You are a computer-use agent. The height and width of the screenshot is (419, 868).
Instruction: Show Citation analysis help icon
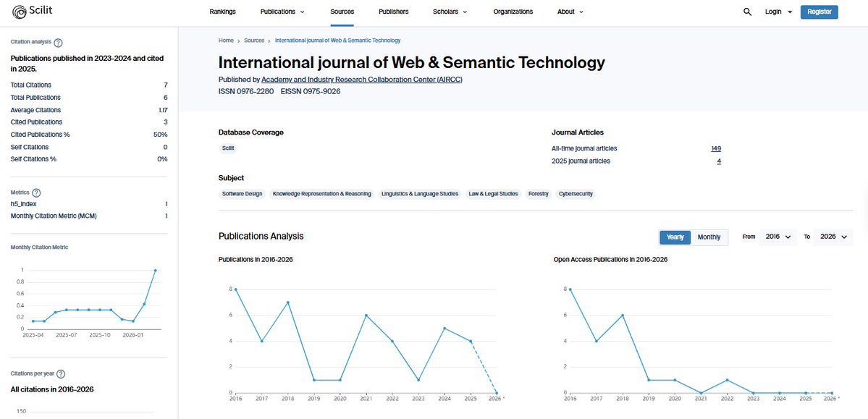point(58,43)
